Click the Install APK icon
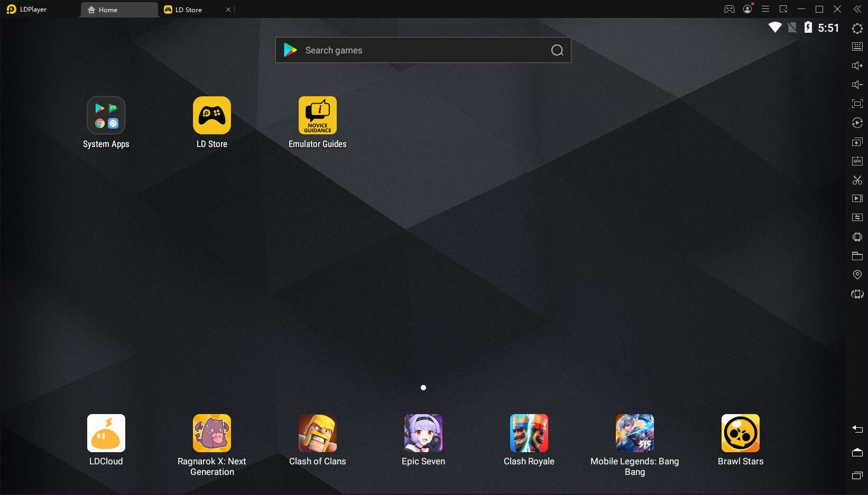Viewport: 868px width, 495px height. 857,161
